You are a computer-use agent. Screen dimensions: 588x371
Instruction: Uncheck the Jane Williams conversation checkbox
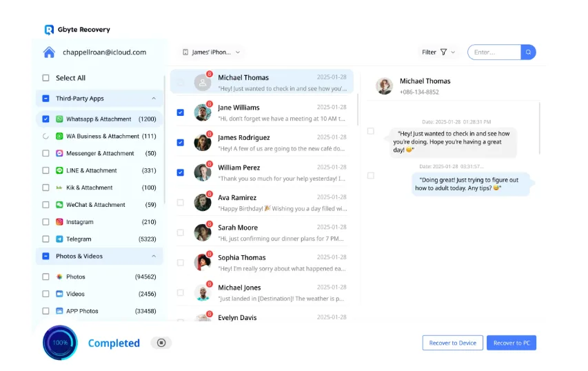pos(181,112)
